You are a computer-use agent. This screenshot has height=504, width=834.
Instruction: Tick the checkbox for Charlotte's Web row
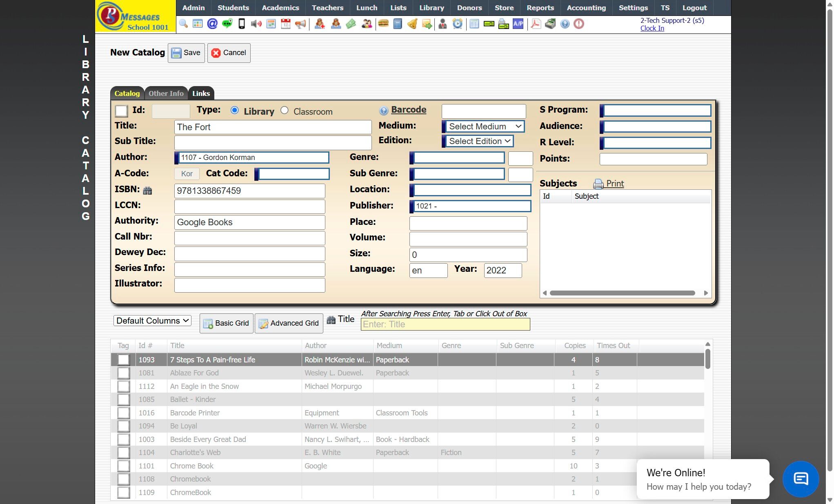point(123,453)
